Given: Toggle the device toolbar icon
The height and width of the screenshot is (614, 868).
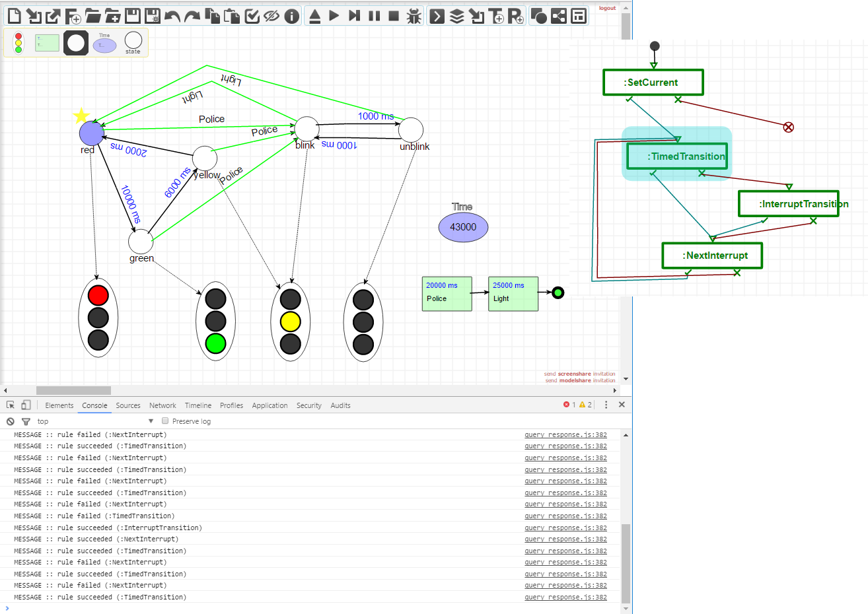Looking at the screenshot, I should (x=26, y=405).
